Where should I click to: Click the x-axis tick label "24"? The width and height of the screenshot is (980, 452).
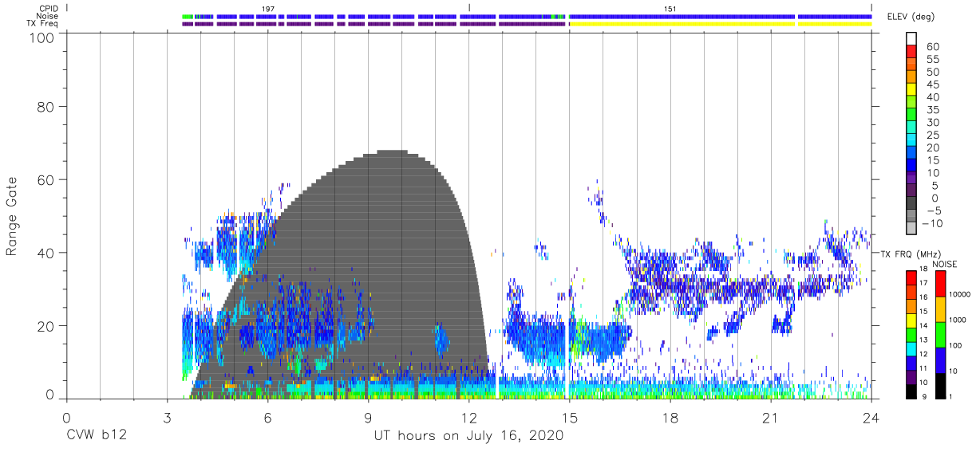point(871,418)
